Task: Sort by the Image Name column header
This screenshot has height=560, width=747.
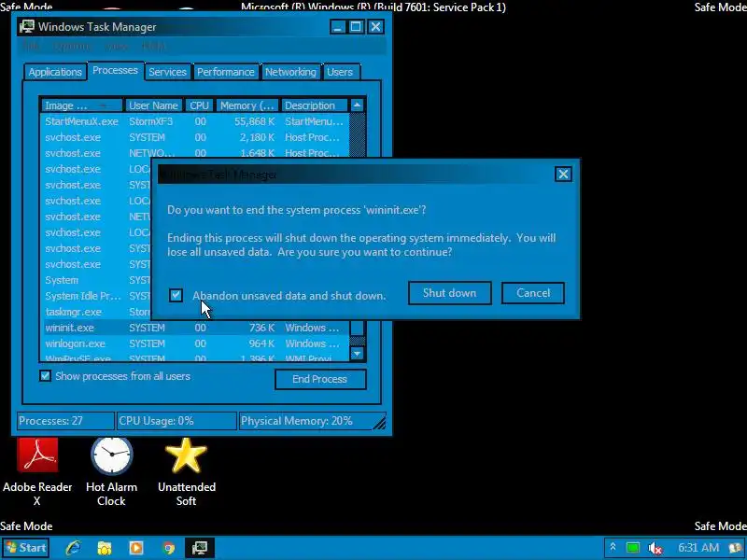Action: [x=82, y=105]
